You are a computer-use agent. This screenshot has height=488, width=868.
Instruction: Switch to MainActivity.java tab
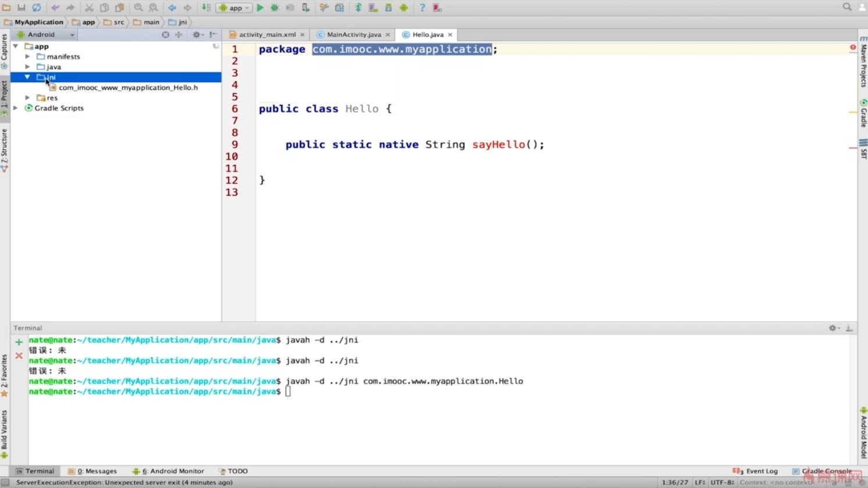tap(353, 35)
